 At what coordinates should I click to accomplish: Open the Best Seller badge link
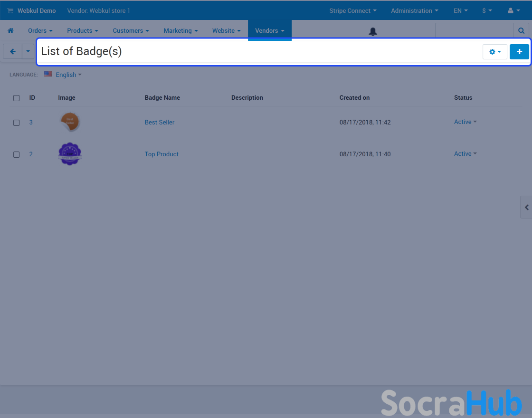pos(160,122)
